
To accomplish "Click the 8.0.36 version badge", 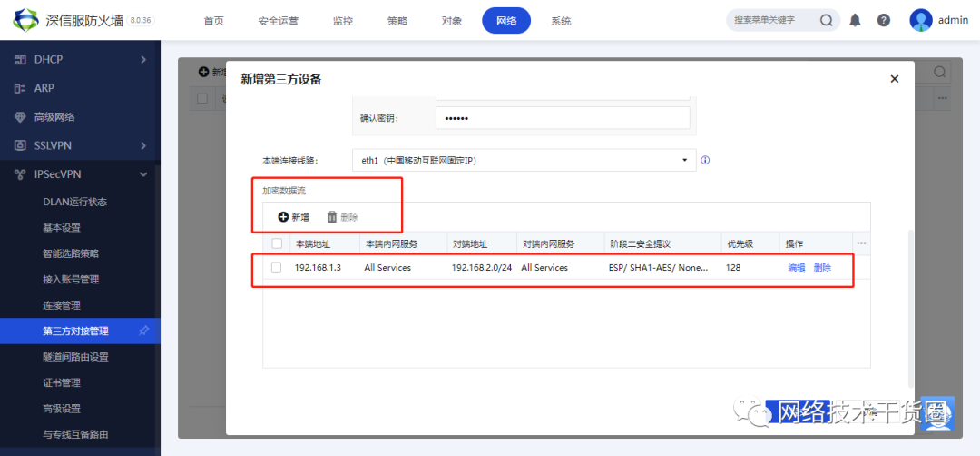I will point(141,20).
